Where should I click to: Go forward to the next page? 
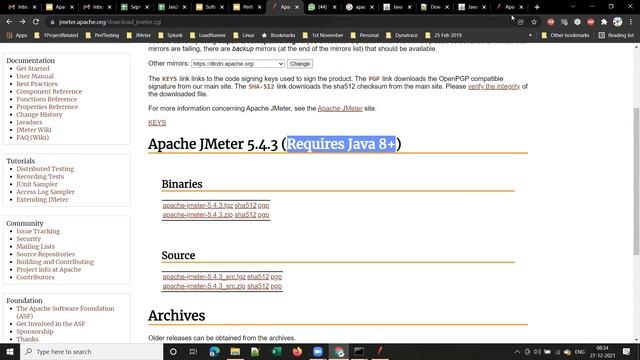(x=22, y=22)
